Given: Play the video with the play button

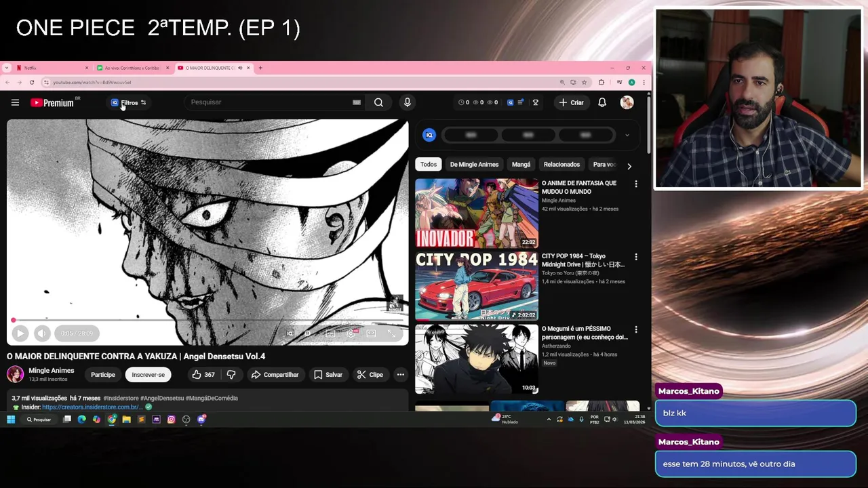Looking at the screenshot, I should pyautogui.click(x=20, y=333).
